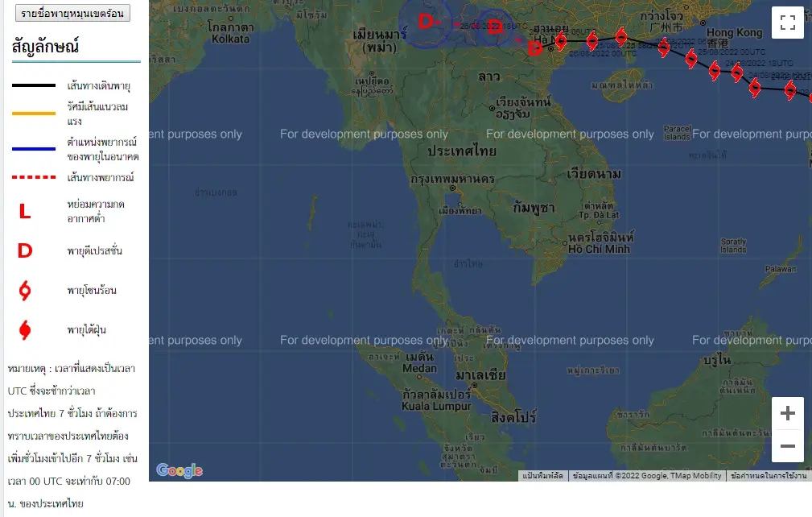
Task: Click the blue forecast-position legend line
Action: tap(34, 149)
